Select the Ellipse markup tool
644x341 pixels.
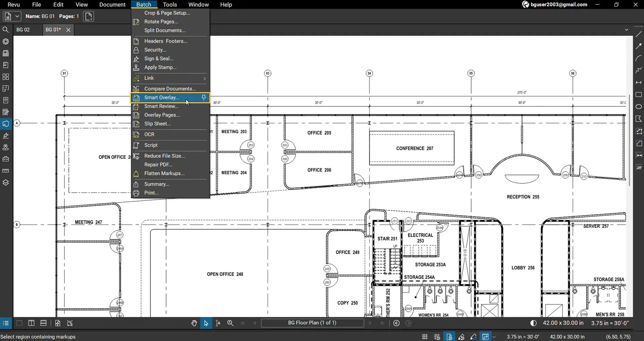pos(639,107)
